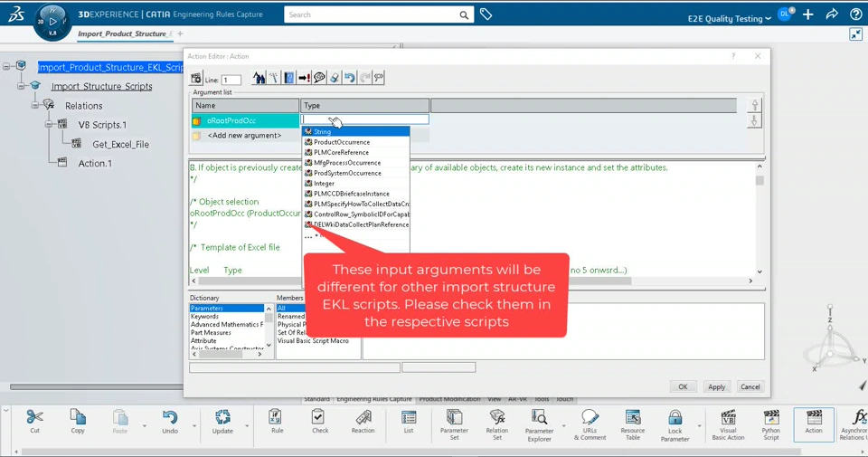Select Part Measures in Dictionary list

pos(211,333)
